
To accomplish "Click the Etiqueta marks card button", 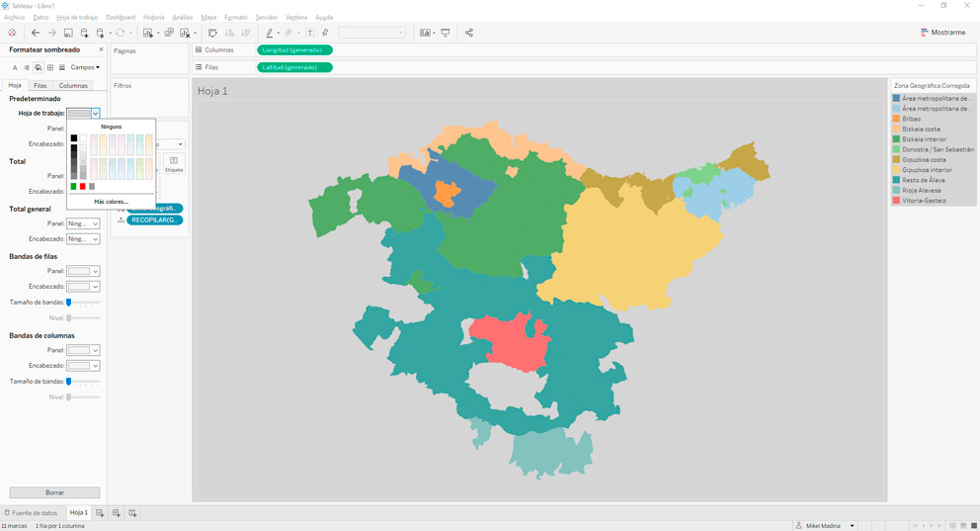I will point(174,164).
